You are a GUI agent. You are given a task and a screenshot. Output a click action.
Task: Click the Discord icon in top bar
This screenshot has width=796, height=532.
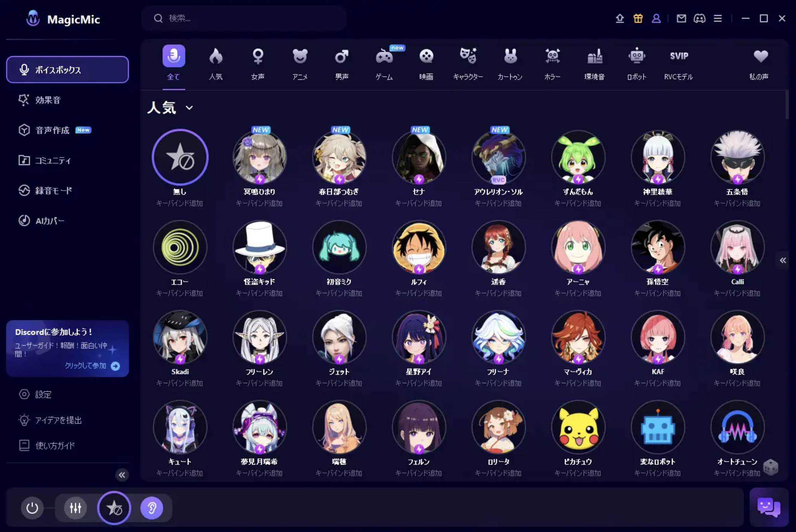coord(699,18)
